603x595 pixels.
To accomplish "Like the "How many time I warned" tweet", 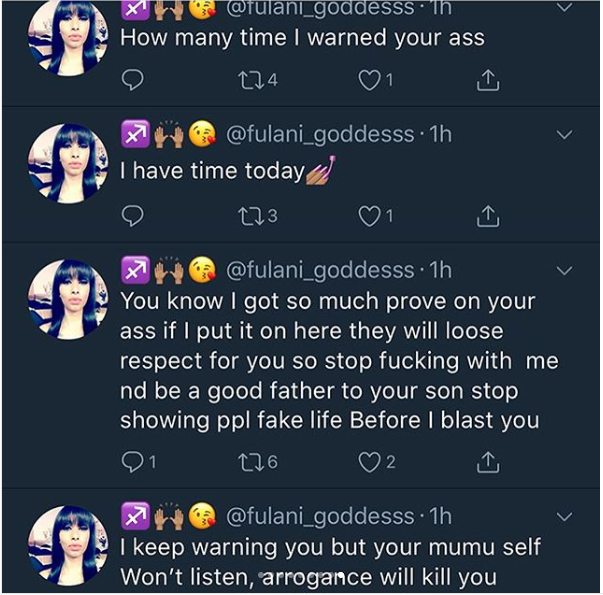I will [370, 81].
